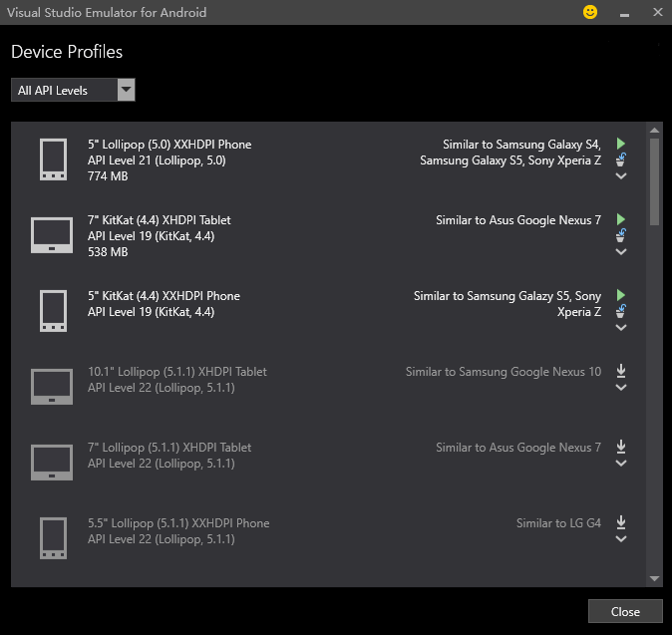Uninstall the 5" Lollipop (5.0) phone profile
672x635 pixels.
tap(620, 159)
